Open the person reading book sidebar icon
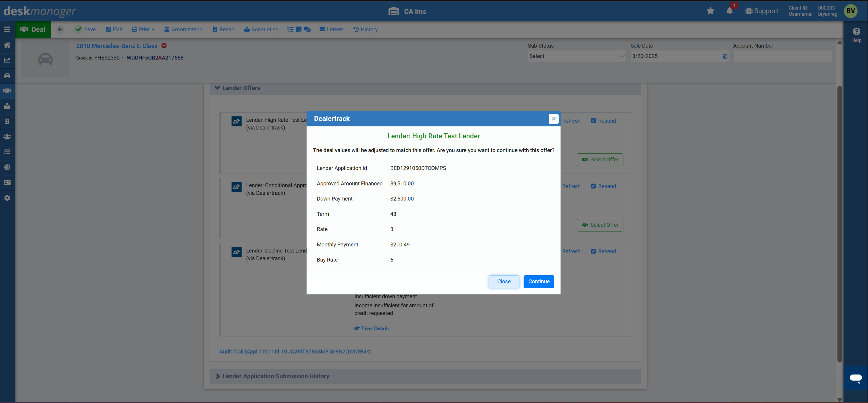 (7, 106)
